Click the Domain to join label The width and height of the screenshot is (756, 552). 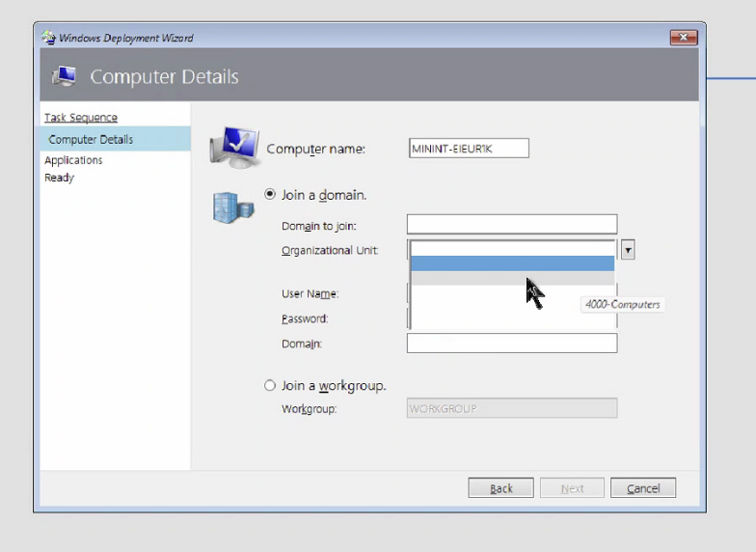point(318,226)
